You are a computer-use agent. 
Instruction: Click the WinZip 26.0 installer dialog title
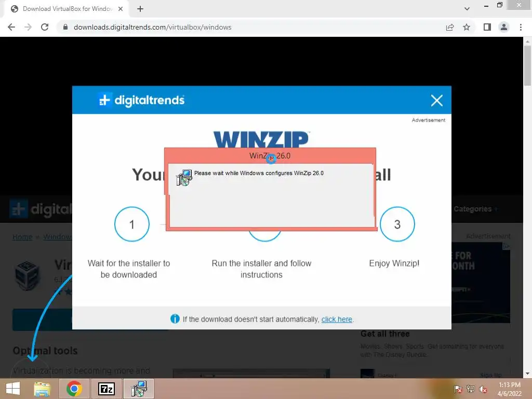pyautogui.click(x=270, y=156)
